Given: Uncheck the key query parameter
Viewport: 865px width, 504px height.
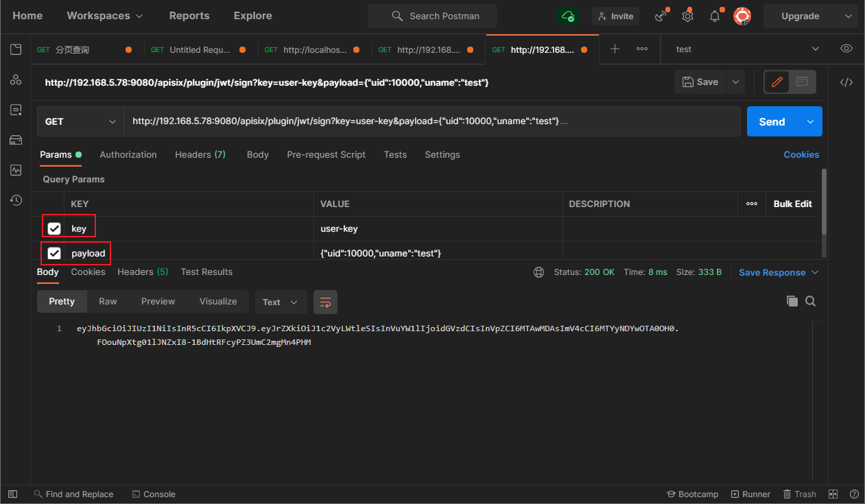Looking at the screenshot, I should (54, 228).
